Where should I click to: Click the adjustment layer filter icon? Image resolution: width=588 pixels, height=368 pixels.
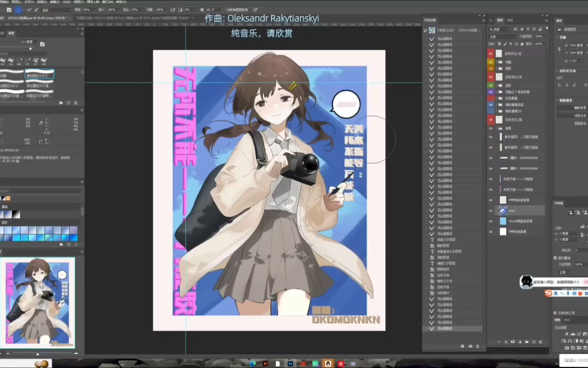pyautogui.click(x=522, y=29)
